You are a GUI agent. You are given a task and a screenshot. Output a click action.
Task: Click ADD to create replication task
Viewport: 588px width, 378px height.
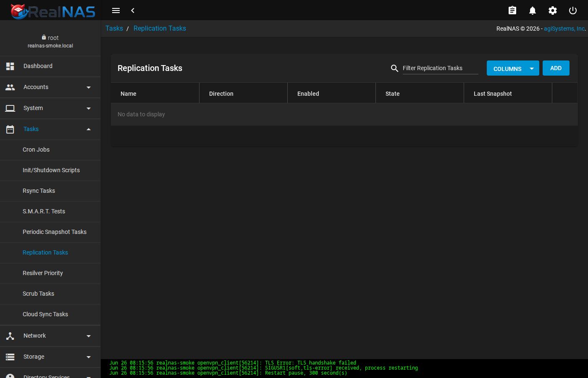click(x=556, y=68)
